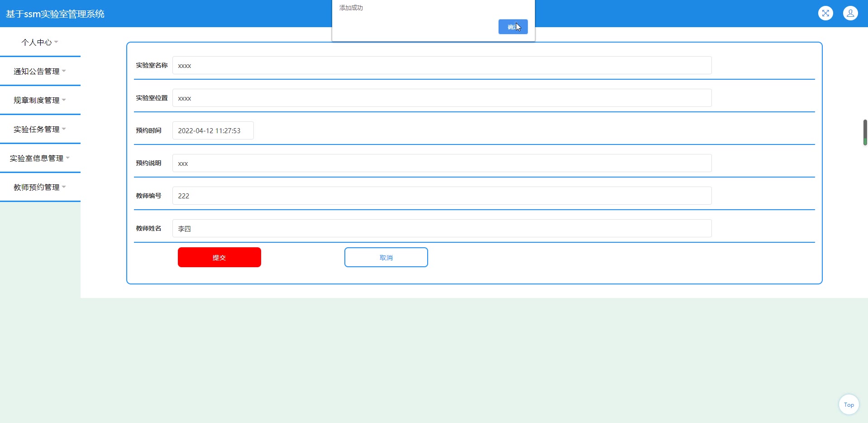868x423 pixels.
Task: Click the Top back-to-top button
Action: 849,404
